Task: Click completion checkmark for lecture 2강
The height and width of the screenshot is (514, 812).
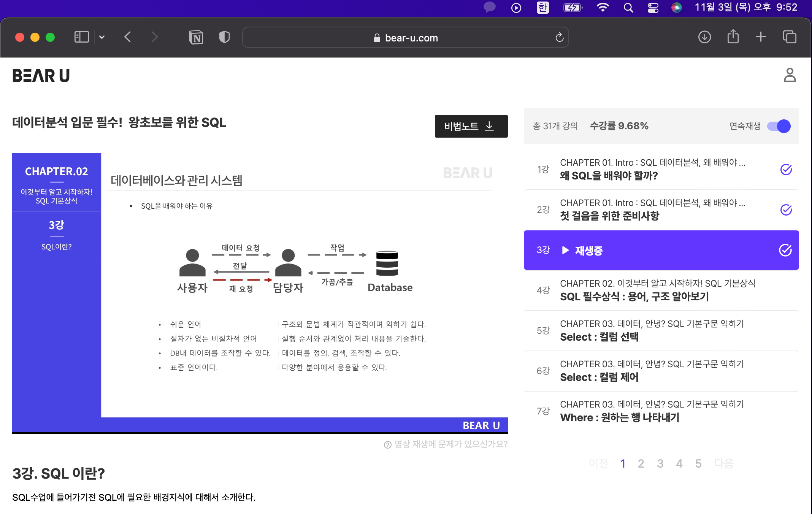Action: [786, 210]
